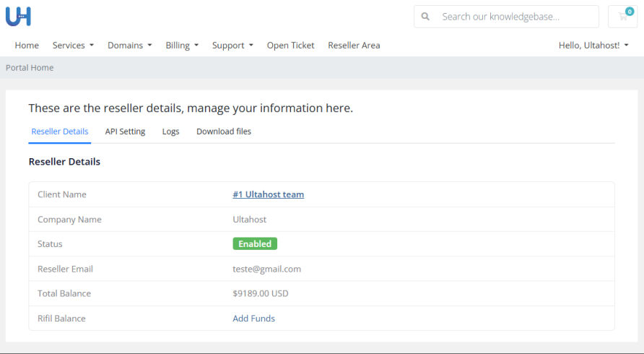
Task: Switch to the API Setting tab
Action: [x=125, y=131]
